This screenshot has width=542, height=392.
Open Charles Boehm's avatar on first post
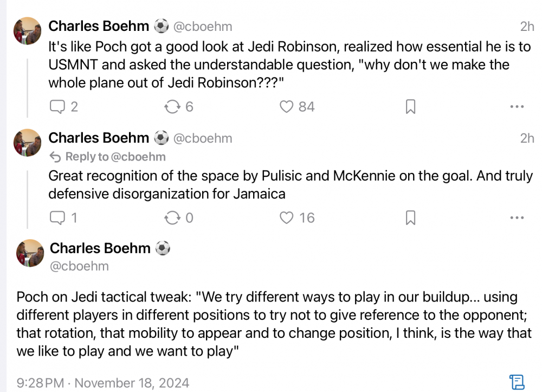(x=27, y=30)
